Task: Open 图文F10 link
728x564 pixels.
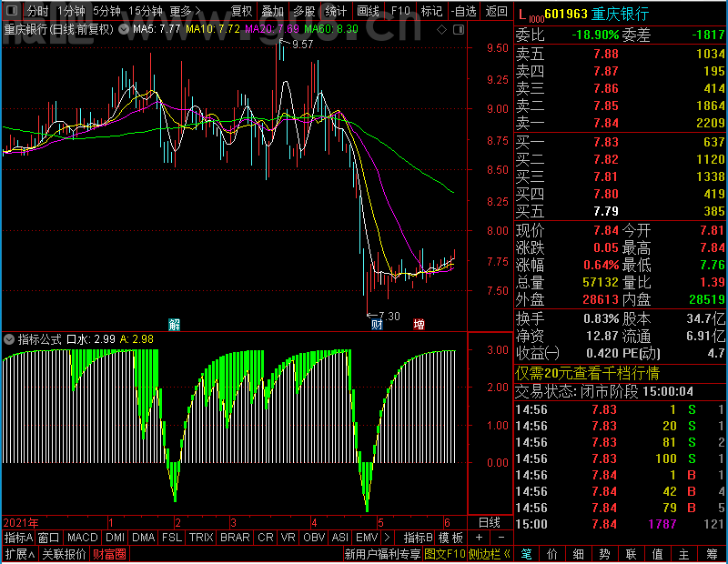Action: coord(445,554)
